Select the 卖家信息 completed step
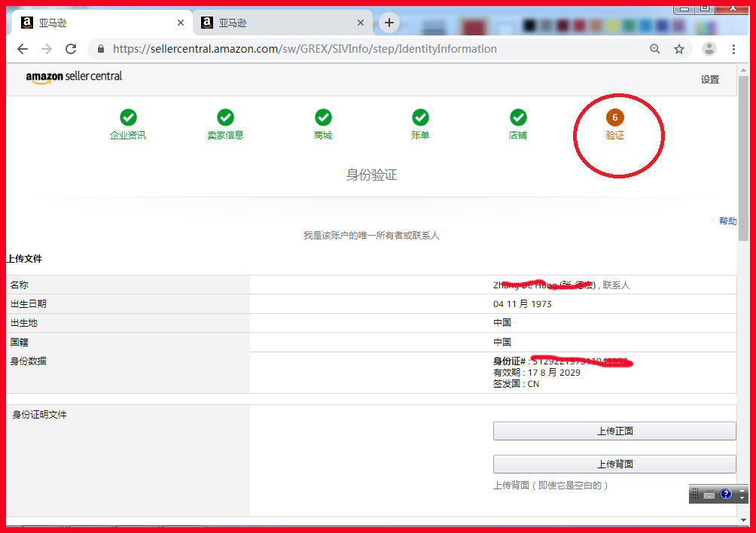756x533 pixels. click(225, 125)
